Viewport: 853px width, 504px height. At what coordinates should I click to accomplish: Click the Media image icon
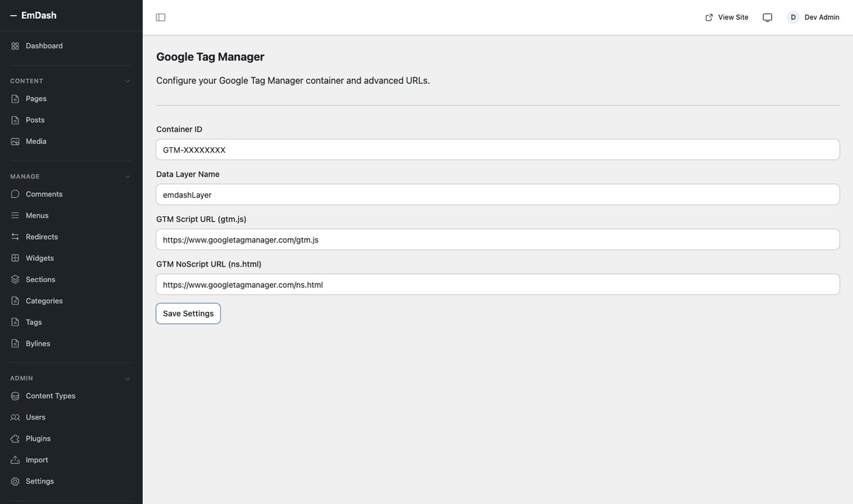15,141
